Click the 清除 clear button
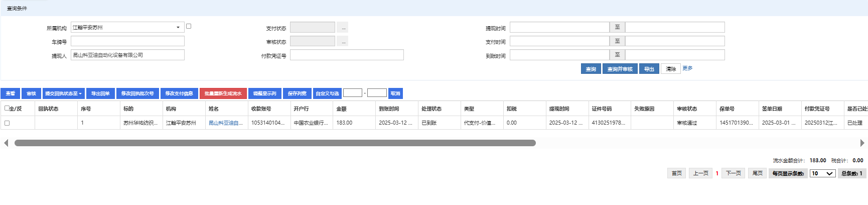Image resolution: width=868 pixels, height=205 pixels. (x=671, y=69)
